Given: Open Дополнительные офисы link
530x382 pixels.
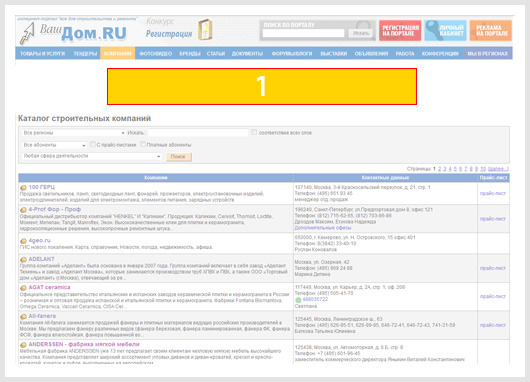Looking at the screenshot, I should (x=322, y=228).
